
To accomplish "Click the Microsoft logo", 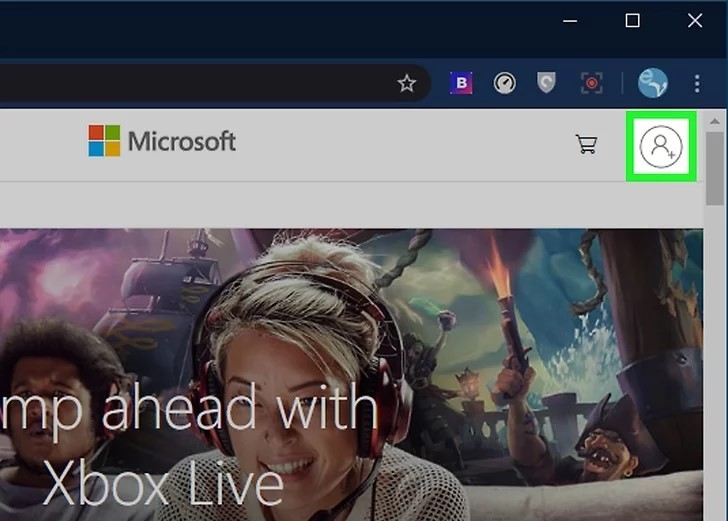I will (x=162, y=141).
